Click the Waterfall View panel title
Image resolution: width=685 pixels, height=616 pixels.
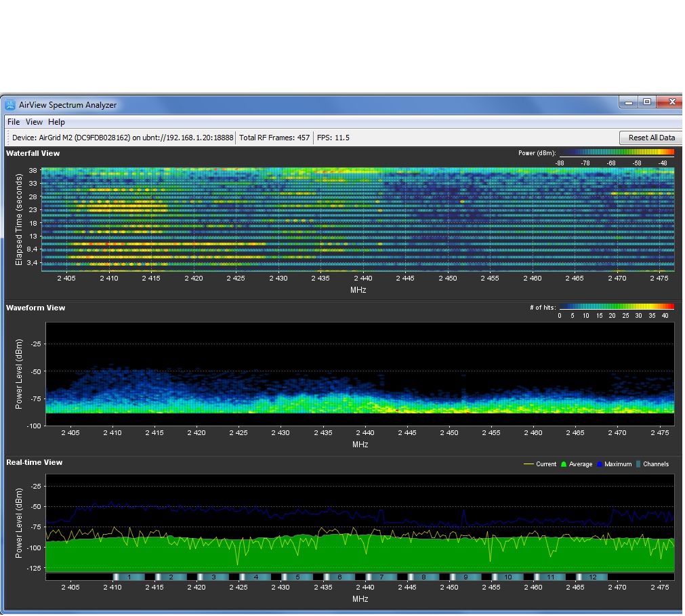pyautogui.click(x=33, y=153)
